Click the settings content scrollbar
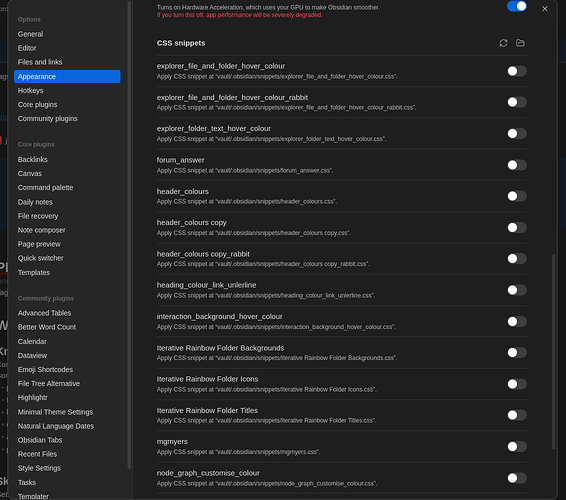 (x=553, y=352)
